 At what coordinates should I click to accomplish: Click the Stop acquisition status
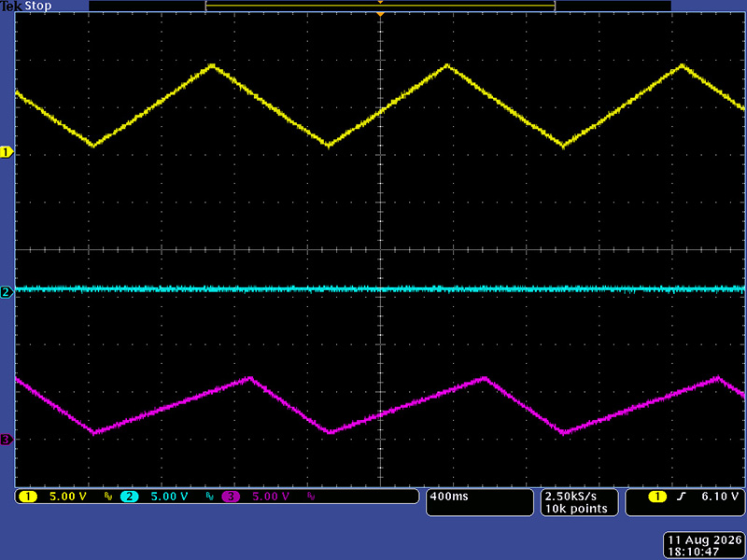[x=38, y=7]
